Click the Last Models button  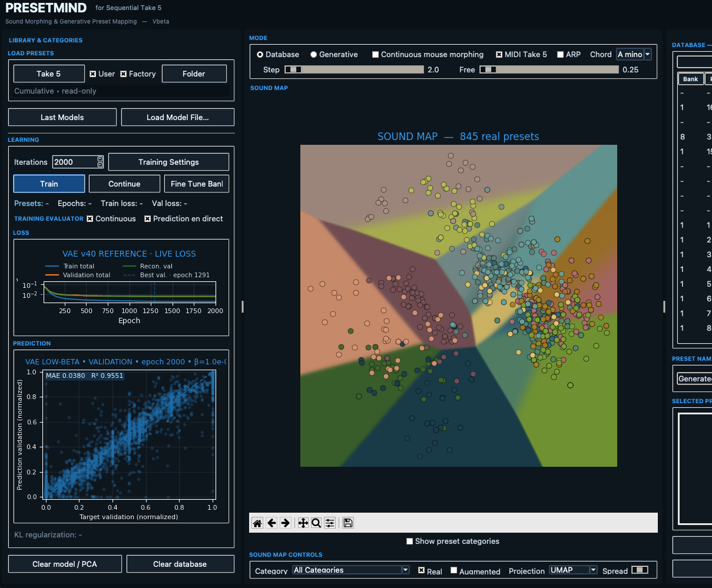[62, 117]
